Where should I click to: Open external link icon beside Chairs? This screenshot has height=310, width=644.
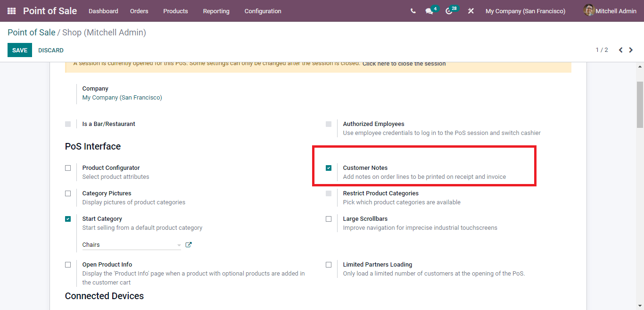coord(189,244)
